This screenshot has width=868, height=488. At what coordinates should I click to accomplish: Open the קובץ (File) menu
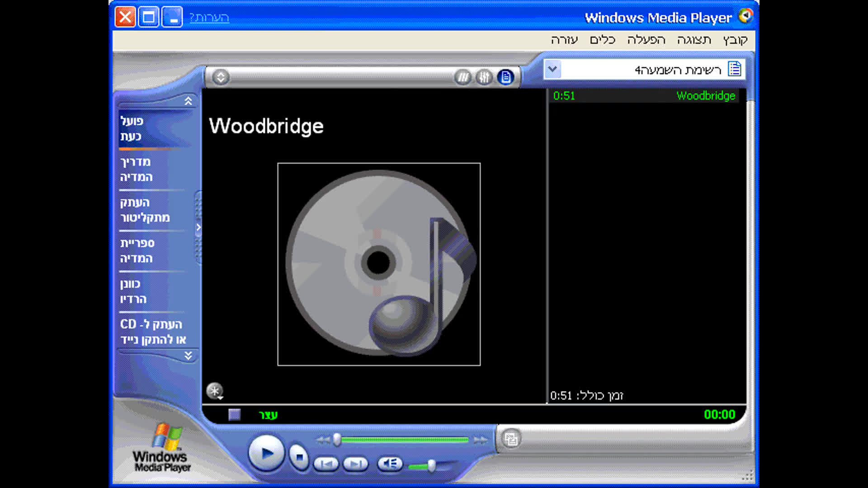tap(735, 40)
